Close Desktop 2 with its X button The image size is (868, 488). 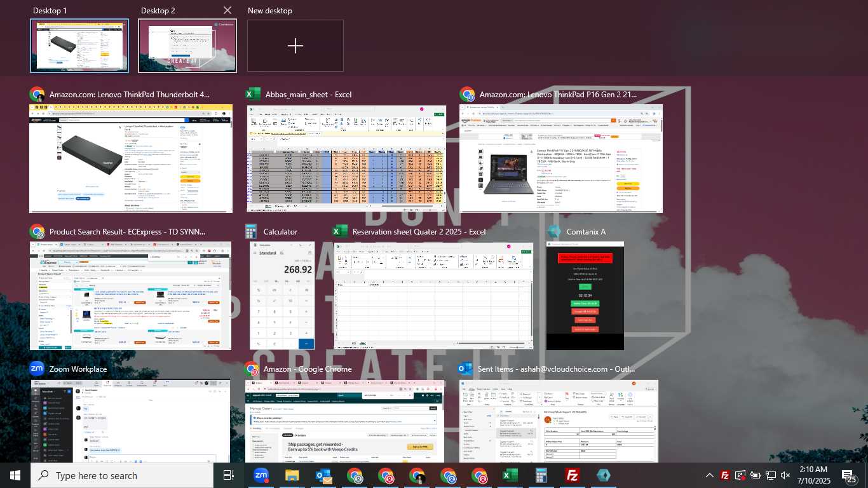[x=227, y=10]
